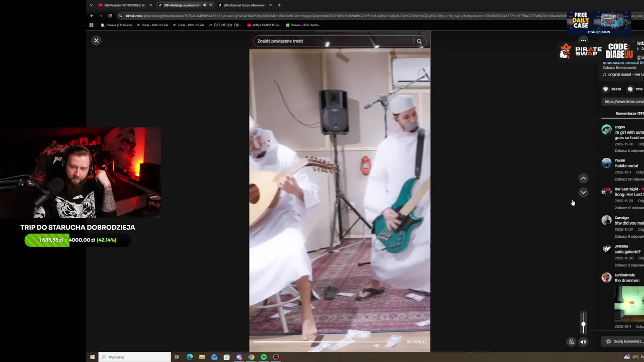Click the Pirate Swap sponsor logo

tap(581, 51)
